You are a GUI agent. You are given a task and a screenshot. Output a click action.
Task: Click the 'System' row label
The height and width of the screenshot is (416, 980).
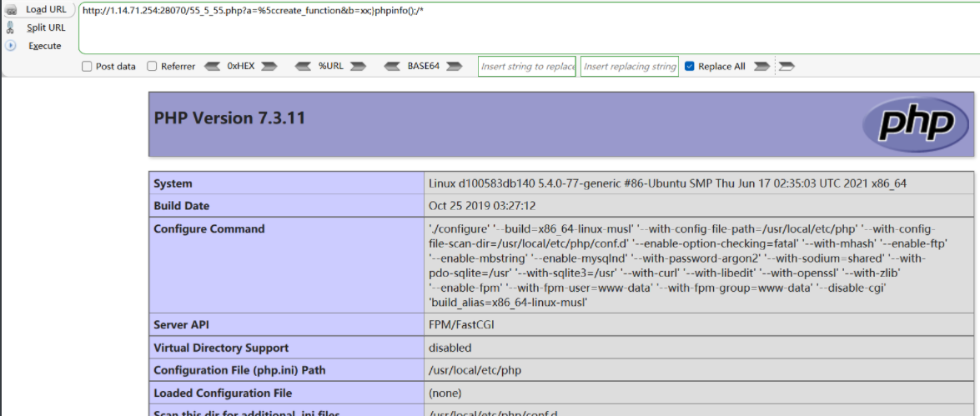(173, 183)
